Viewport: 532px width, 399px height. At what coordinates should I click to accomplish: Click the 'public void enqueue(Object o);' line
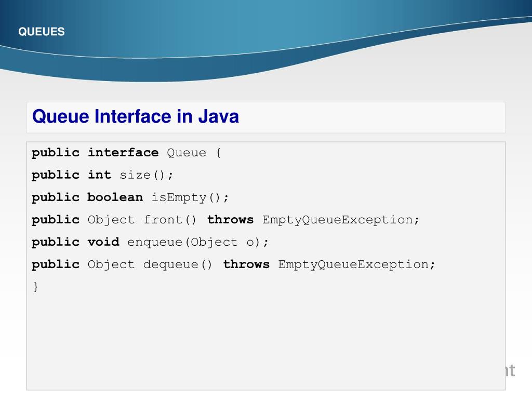[x=150, y=242]
